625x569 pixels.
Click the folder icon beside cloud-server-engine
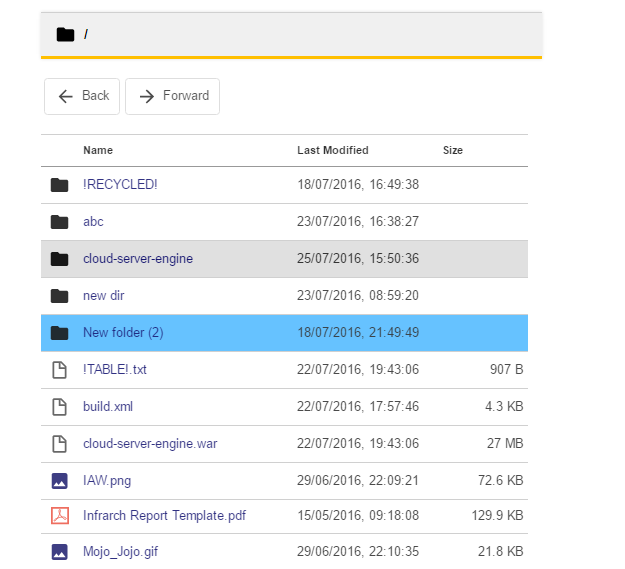(x=59, y=259)
